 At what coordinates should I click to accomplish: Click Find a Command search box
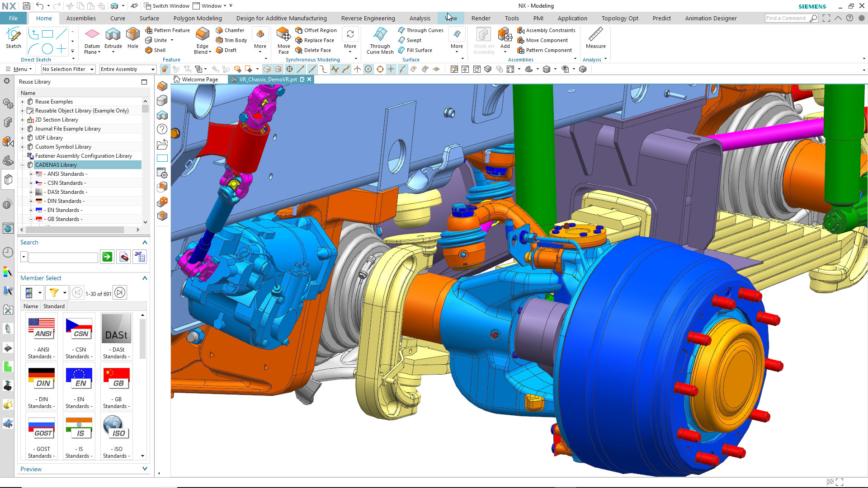(x=791, y=18)
